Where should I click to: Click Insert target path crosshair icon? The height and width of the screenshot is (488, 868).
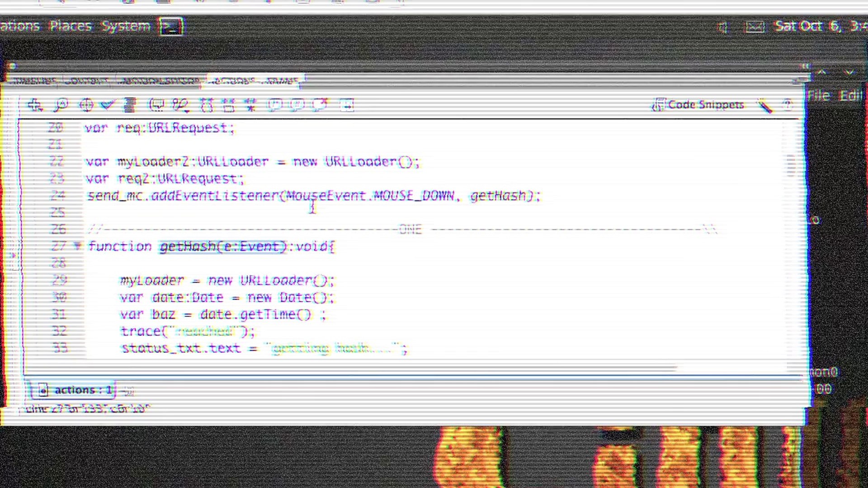coord(86,105)
